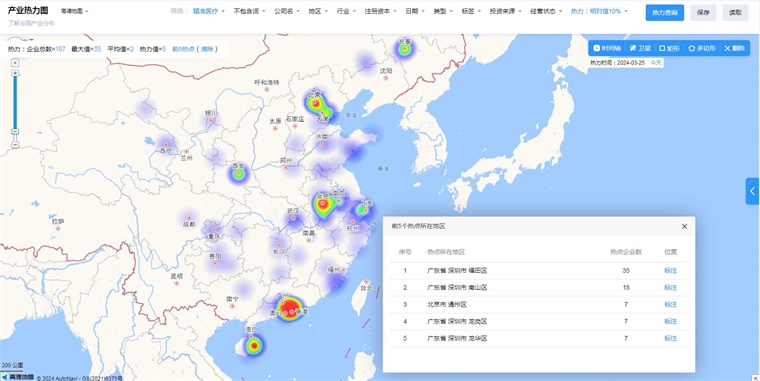The width and height of the screenshot is (760, 381).
Task: Expand the collapsed right side panel arrow
Action: click(x=753, y=191)
